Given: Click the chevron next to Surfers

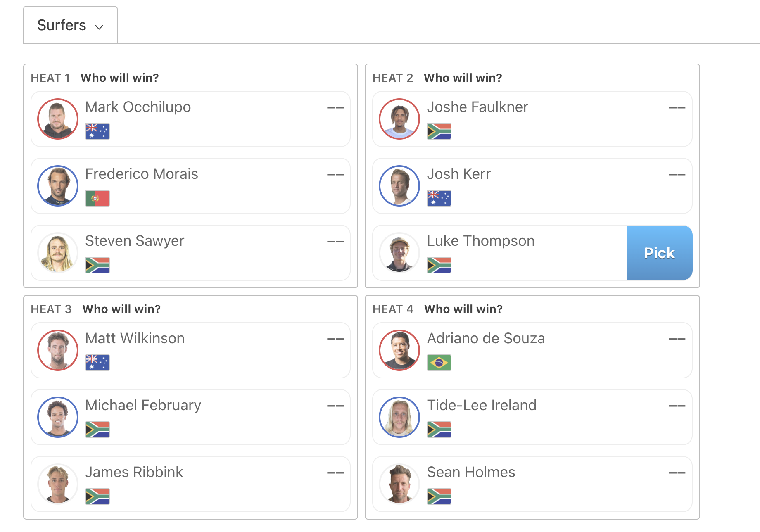Looking at the screenshot, I should click(99, 27).
